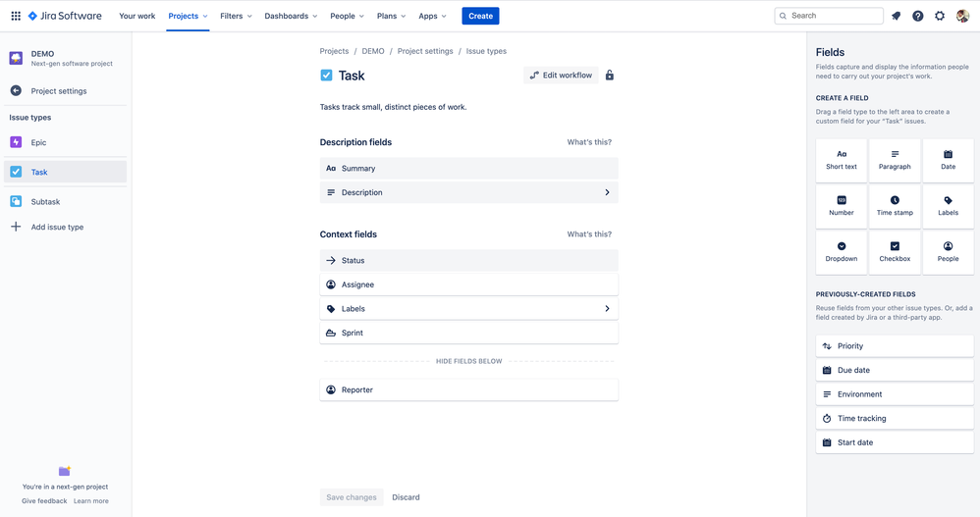The image size is (980, 517).
Task: Click the back arrow beside Project settings
Action: [x=17, y=90]
